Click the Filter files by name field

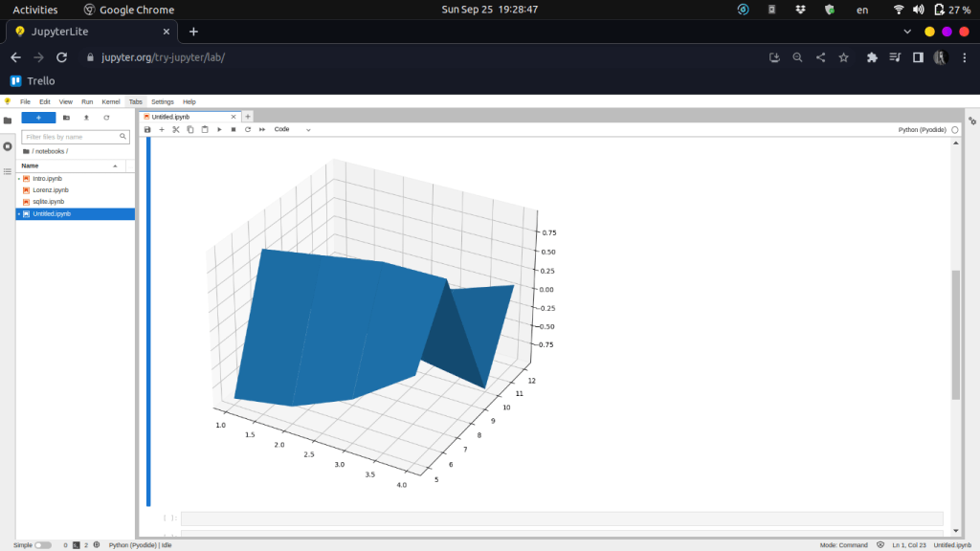tap(76, 136)
